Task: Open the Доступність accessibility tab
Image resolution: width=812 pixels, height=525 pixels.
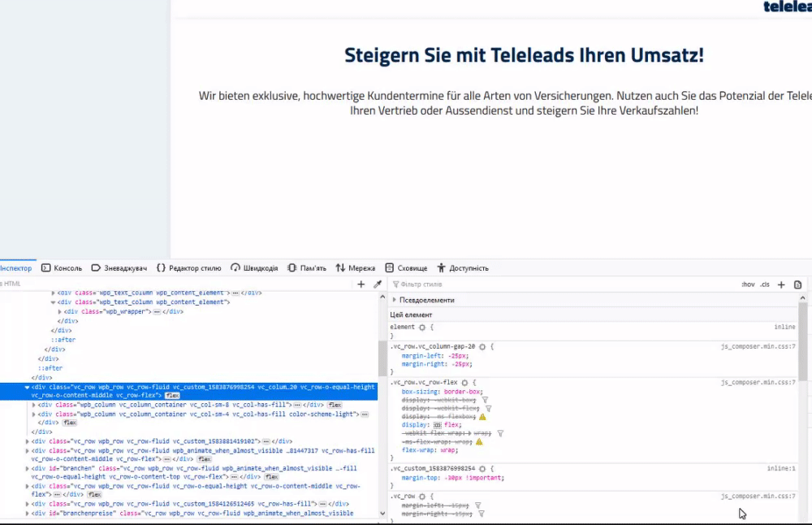Action: point(463,268)
